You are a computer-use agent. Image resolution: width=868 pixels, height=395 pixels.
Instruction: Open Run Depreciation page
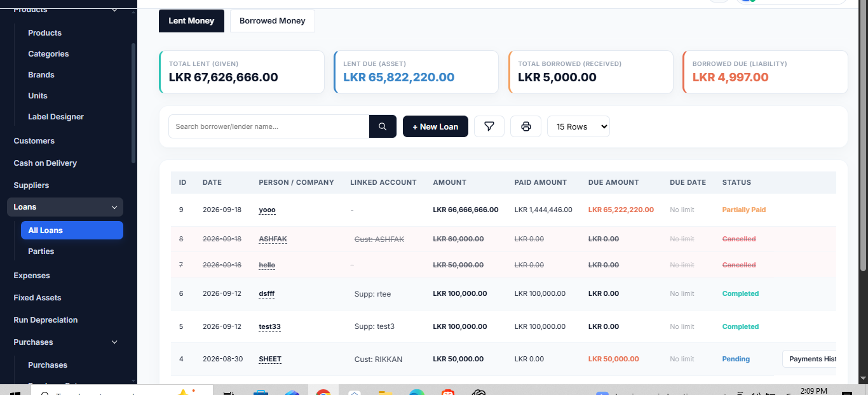pos(46,320)
